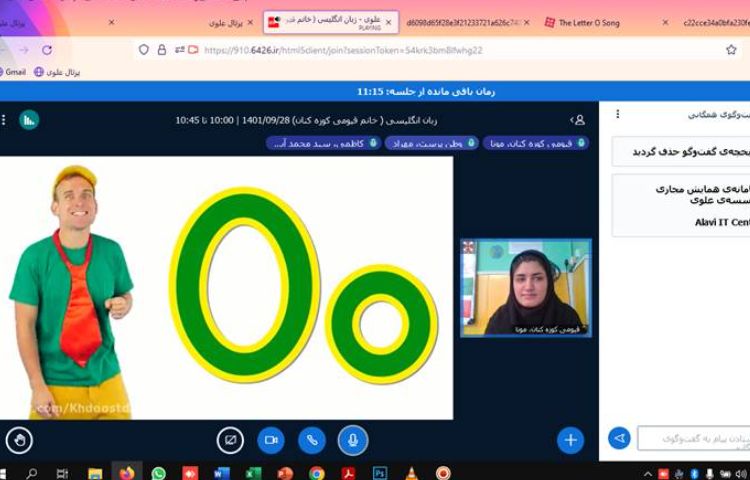The width and height of the screenshot is (750, 480).
Task: Click the Bluetooth tray icon
Action: tap(694, 474)
